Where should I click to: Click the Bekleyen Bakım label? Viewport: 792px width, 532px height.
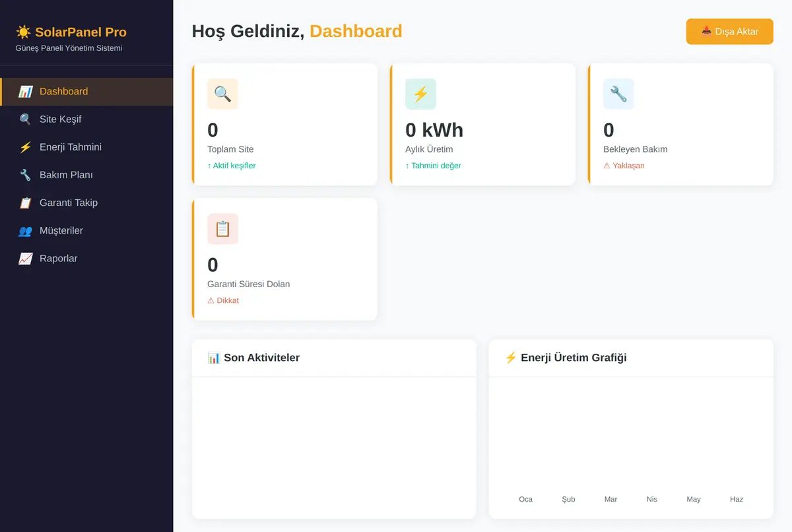point(635,149)
